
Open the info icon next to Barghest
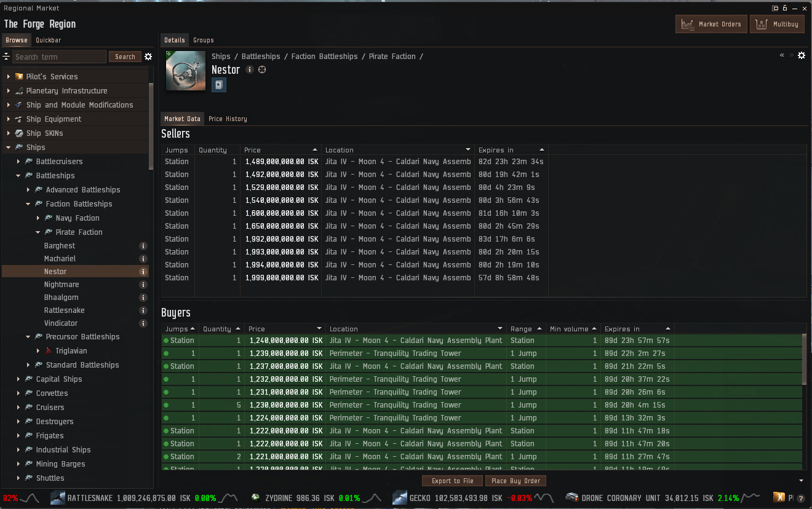(x=143, y=245)
